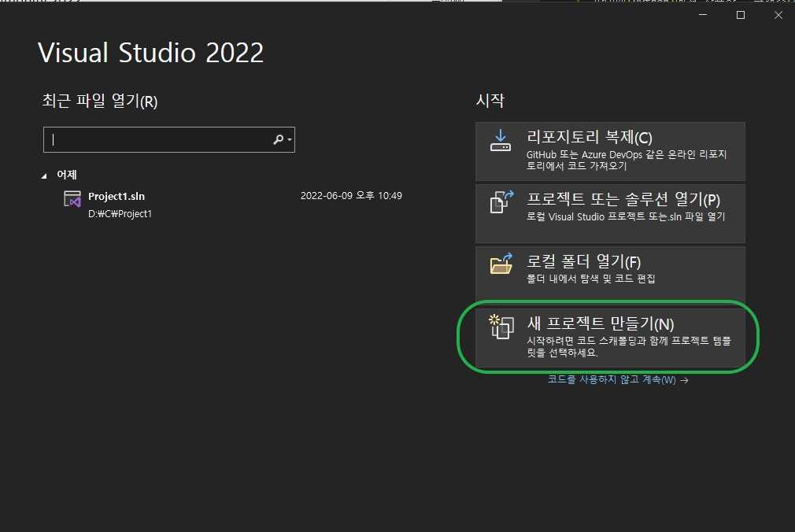Click the open local folder icon
The image size is (795, 532).
coord(501,264)
